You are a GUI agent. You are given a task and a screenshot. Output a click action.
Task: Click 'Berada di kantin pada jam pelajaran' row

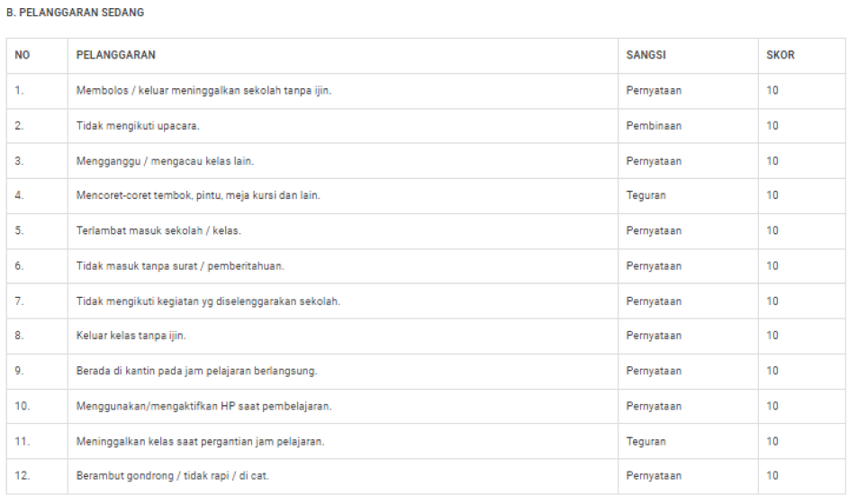click(x=196, y=371)
